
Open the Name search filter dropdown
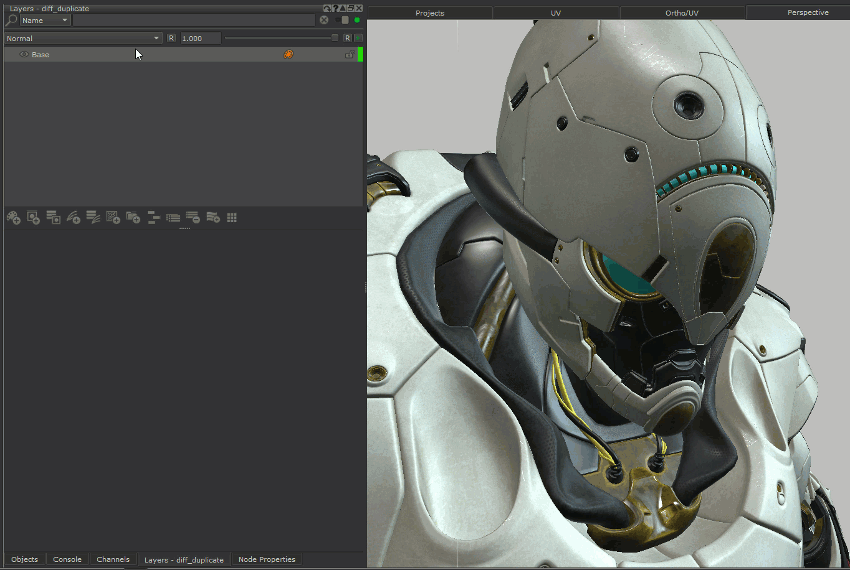pos(45,20)
